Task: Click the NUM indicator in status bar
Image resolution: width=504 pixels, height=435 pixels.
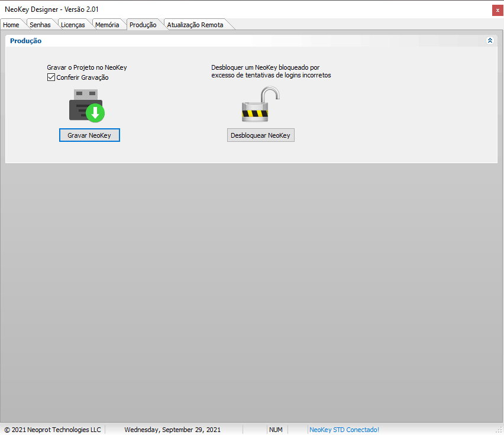Action: click(276, 430)
